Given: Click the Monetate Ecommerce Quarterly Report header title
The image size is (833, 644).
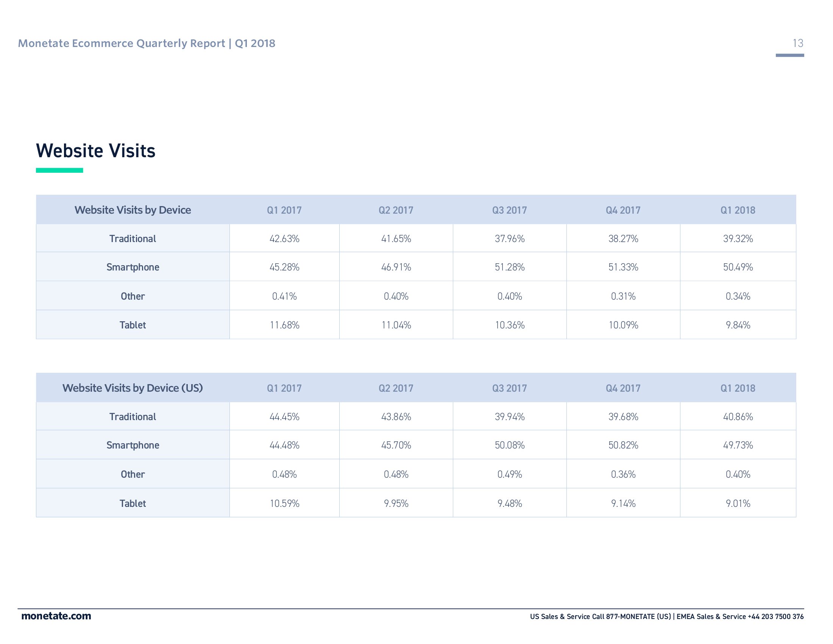Looking at the screenshot, I should pyautogui.click(x=147, y=44).
